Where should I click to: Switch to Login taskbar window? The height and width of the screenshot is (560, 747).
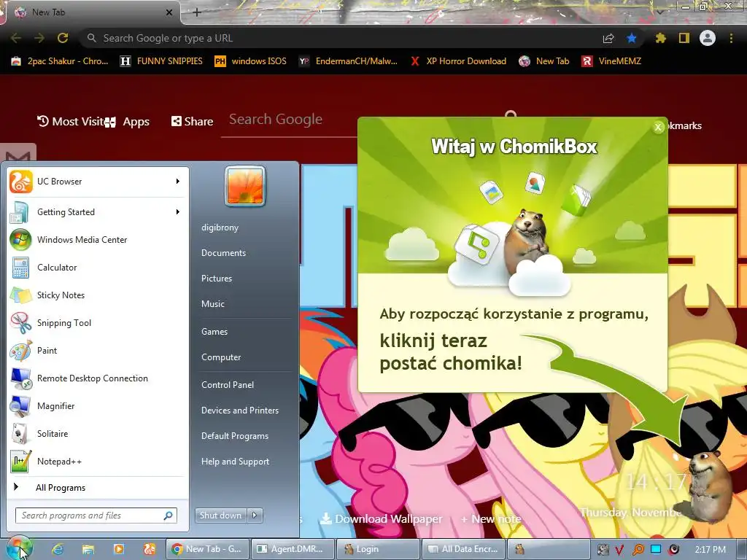[377, 549]
